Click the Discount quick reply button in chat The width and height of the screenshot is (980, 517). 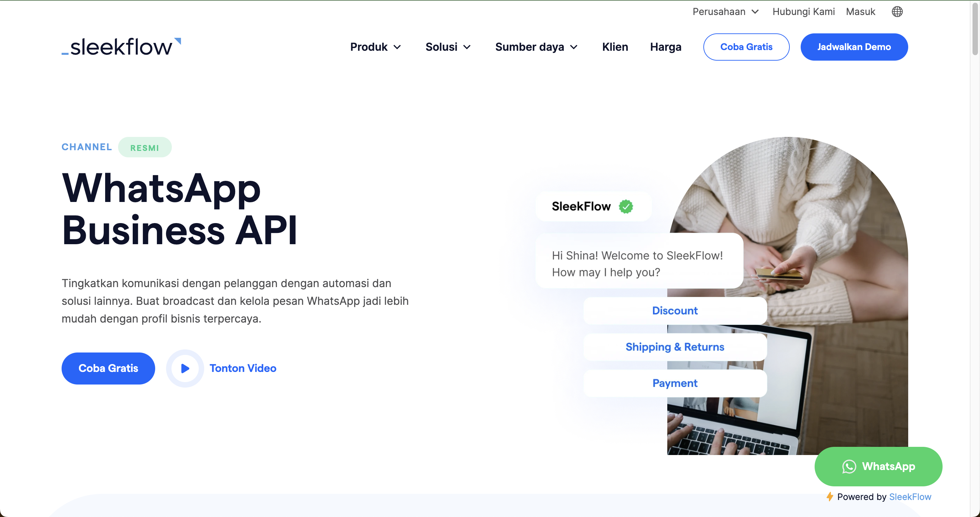pos(674,311)
